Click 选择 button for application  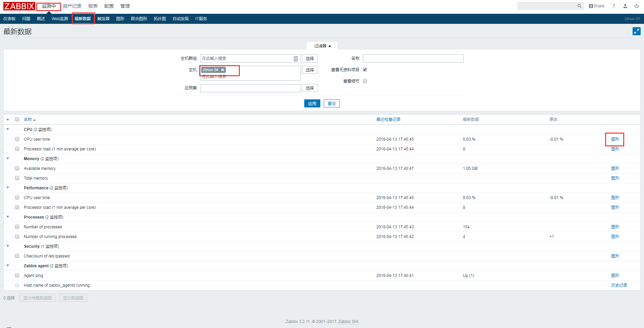310,88
